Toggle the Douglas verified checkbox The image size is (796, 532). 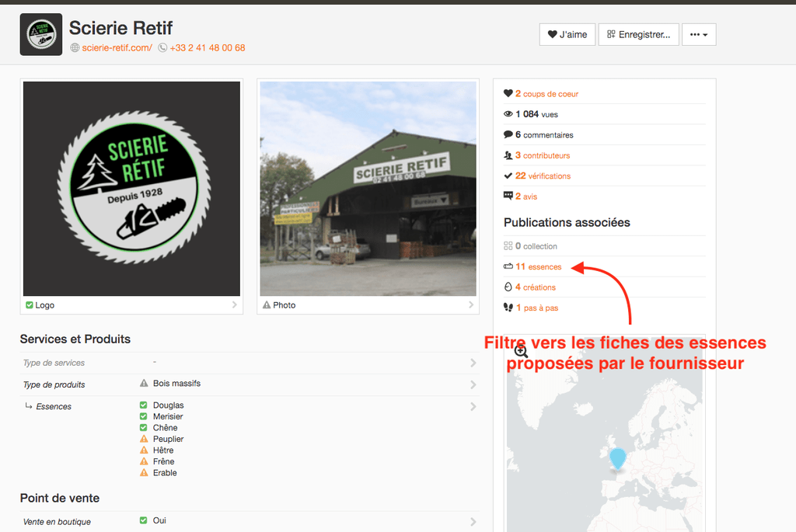pos(143,405)
